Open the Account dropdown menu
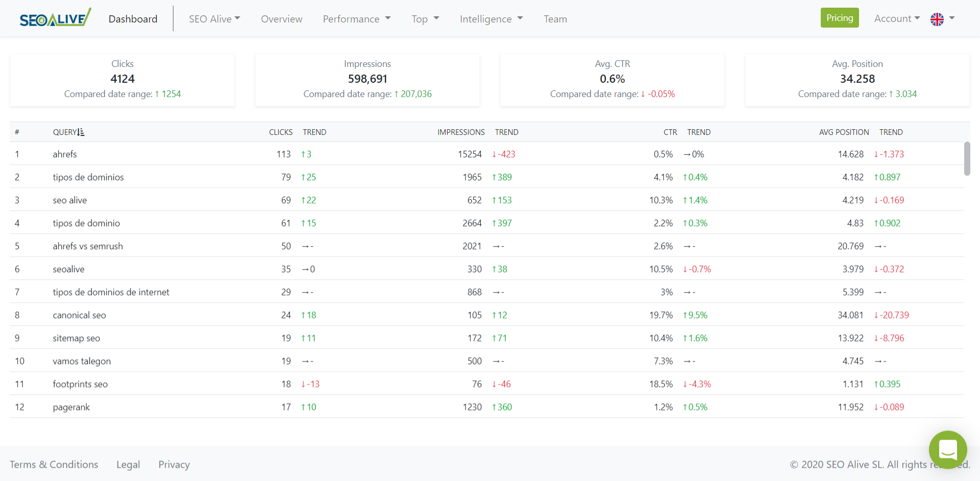Image resolution: width=980 pixels, height=481 pixels. tap(897, 18)
